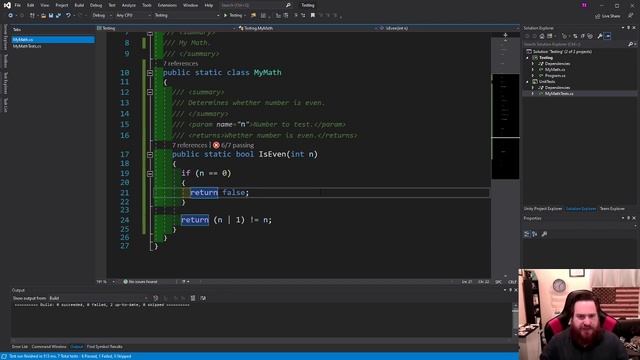The image size is (640, 360).
Task: Click the Undo icon in the toolbar
Action: [68, 16]
